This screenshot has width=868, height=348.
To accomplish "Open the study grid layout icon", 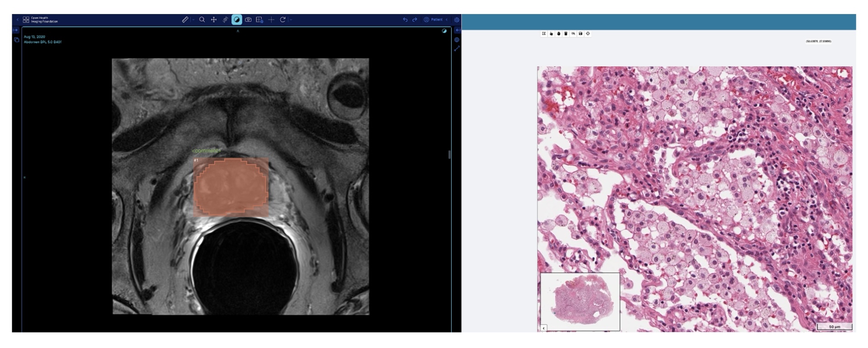I will pyautogui.click(x=26, y=20).
